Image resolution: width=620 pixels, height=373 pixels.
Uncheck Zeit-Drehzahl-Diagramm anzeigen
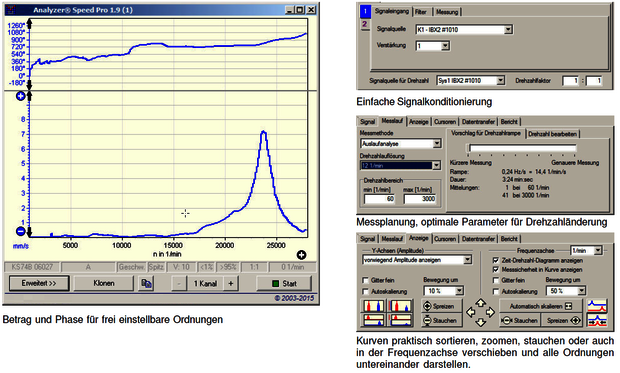[496, 260]
